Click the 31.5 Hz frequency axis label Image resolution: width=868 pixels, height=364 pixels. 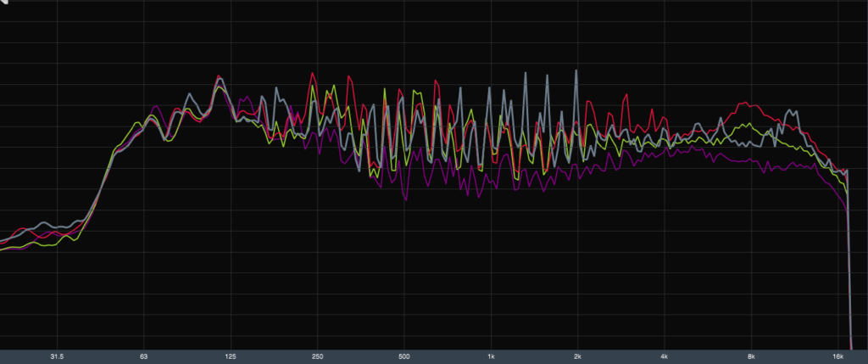coord(57,356)
